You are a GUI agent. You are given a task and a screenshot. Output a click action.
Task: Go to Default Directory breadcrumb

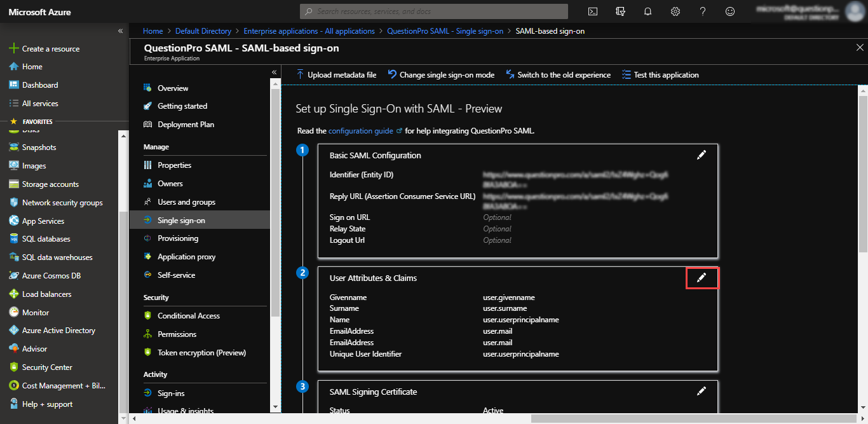(x=203, y=31)
